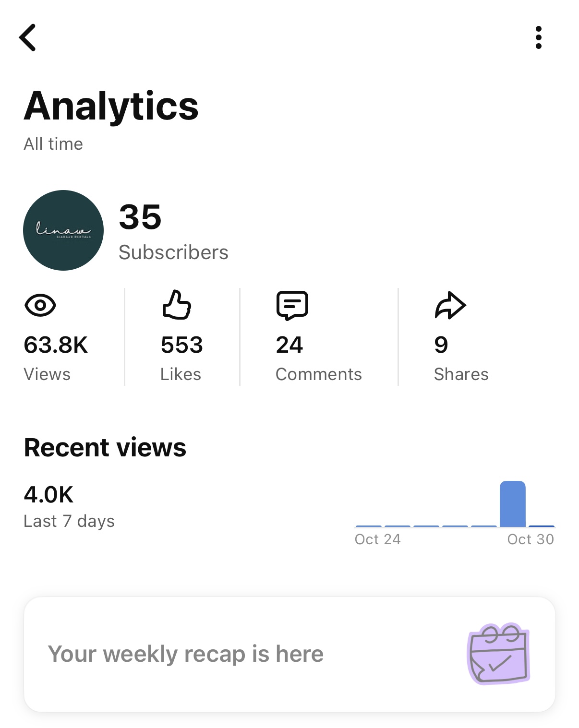579x728 pixels.
Task: Tap the Oct 24 chart label
Action: (377, 539)
